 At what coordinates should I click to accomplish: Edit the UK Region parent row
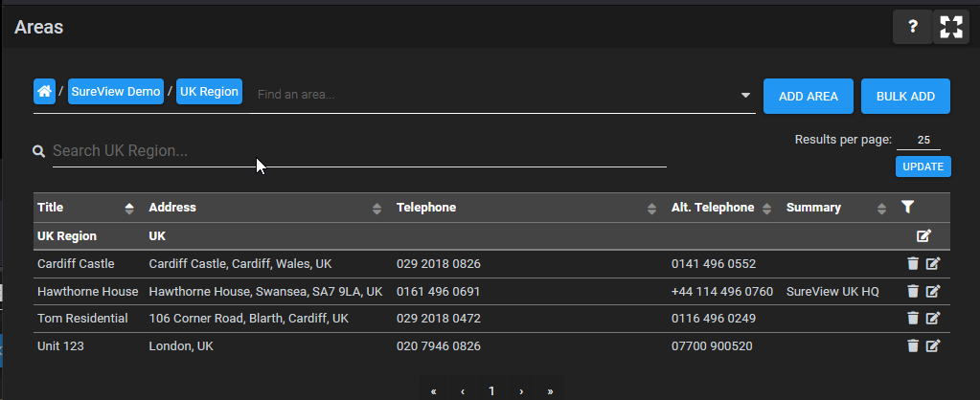click(923, 235)
